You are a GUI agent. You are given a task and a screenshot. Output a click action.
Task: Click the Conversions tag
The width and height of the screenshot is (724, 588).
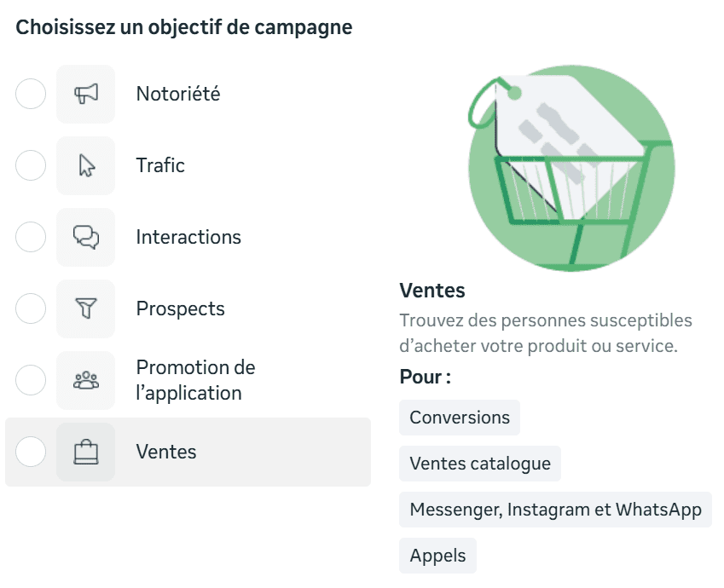[x=460, y=418]
